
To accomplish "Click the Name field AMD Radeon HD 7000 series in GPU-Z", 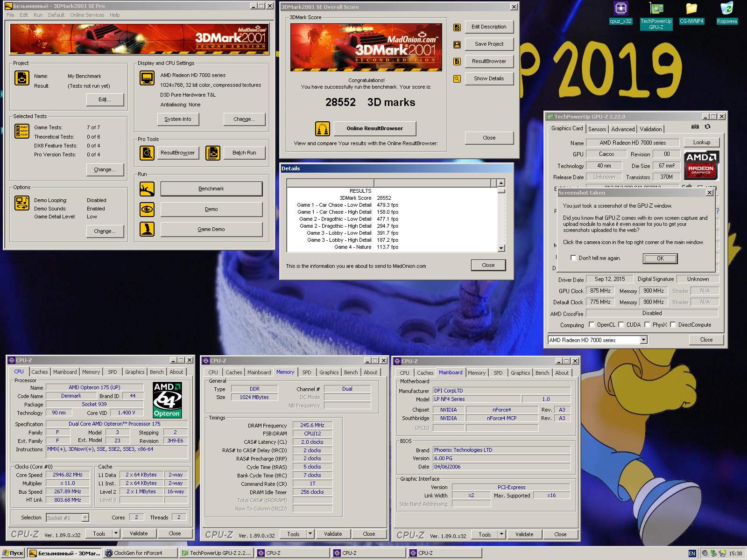I will [x=633, y=143].
